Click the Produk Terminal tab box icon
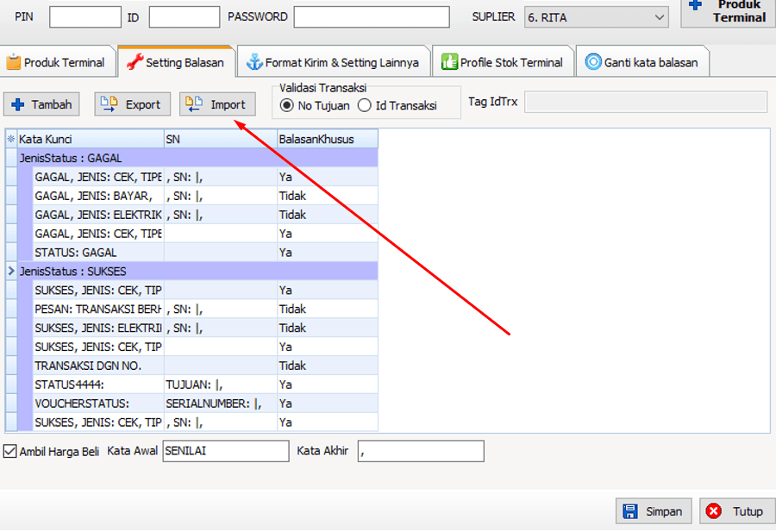Screen dimensions: 776x532 14,62
